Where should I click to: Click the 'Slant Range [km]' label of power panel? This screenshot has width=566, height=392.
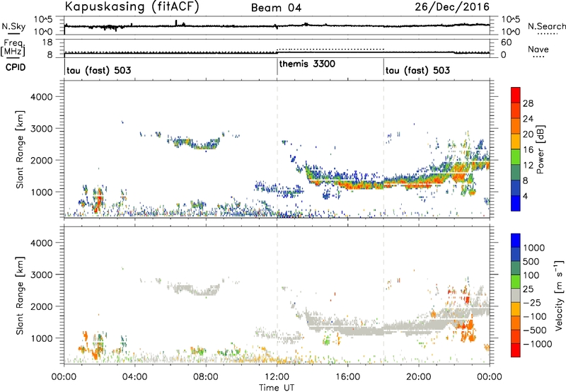click(20, 149)
